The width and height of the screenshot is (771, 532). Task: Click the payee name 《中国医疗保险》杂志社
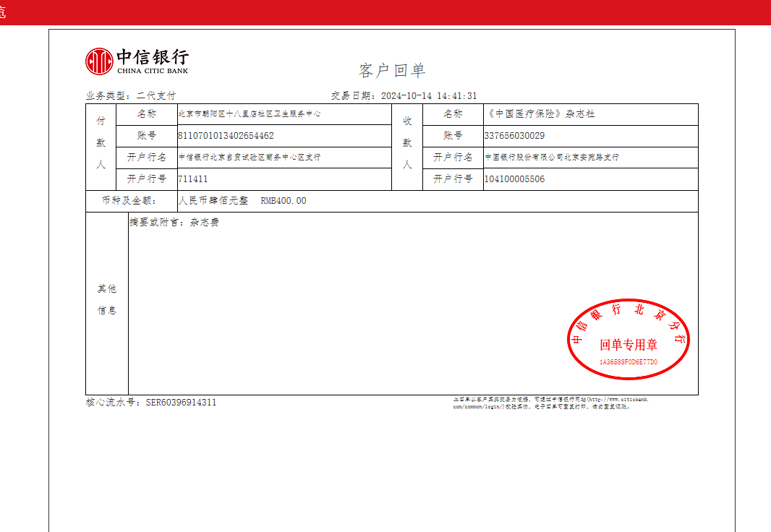(540, 114)
